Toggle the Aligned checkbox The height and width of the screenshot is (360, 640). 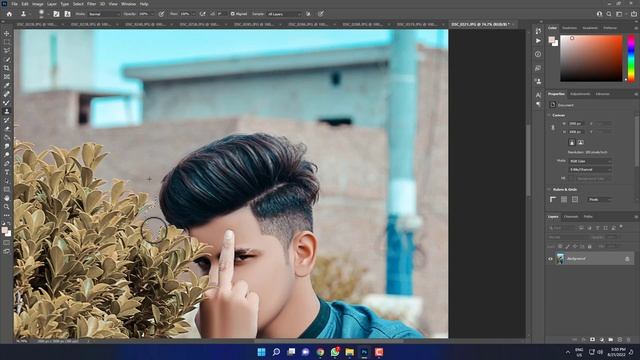coord(232,14)
